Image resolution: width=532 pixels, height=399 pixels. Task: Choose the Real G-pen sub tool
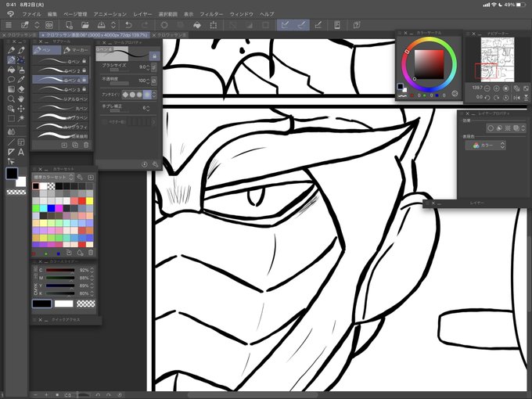coord(60,99)
